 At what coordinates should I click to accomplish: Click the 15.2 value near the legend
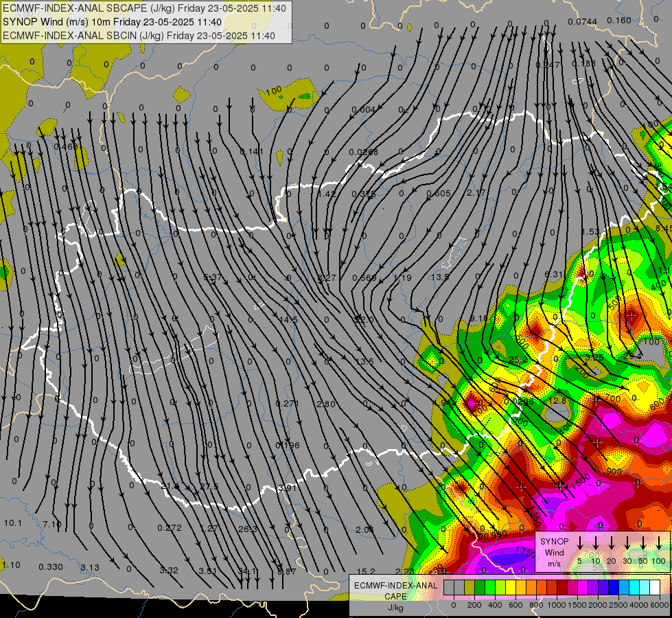coord(366,572)
